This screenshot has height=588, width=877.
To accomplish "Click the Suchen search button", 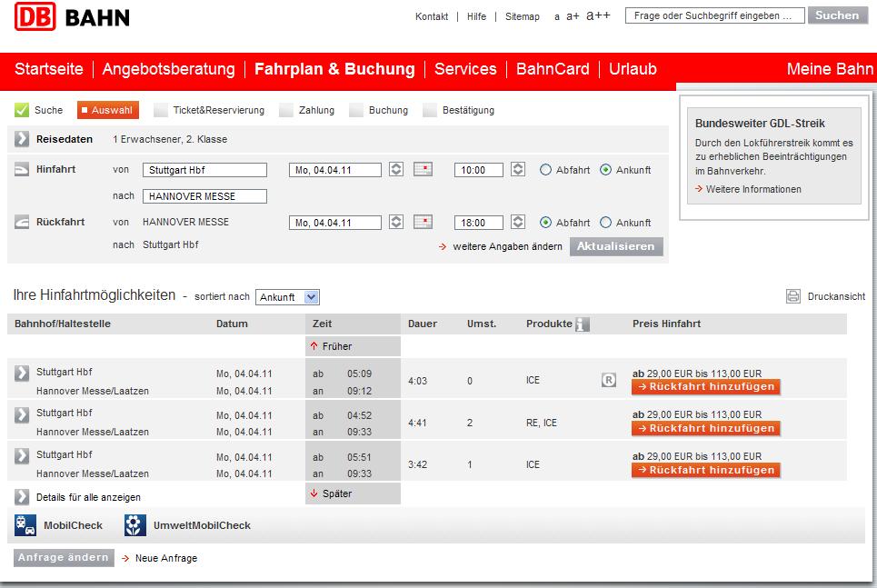I will click(x=837, y=15).
